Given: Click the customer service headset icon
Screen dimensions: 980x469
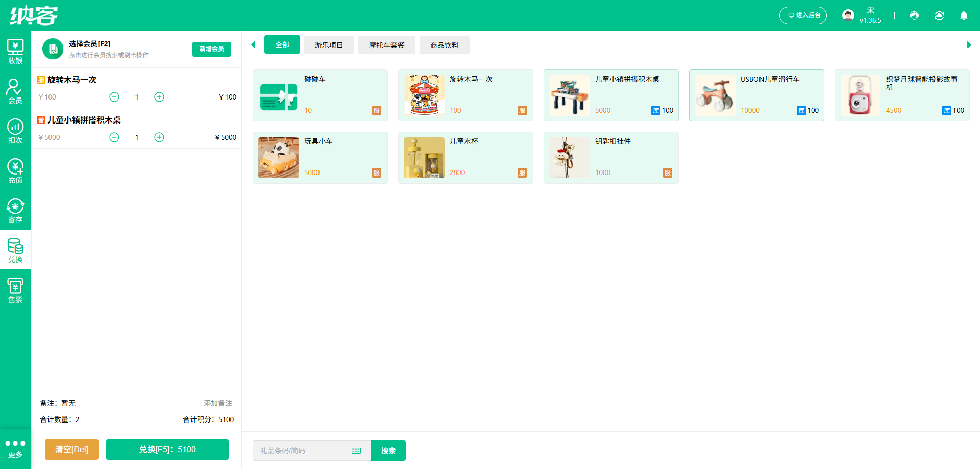Looking at the screenshot, I should 914,15.
